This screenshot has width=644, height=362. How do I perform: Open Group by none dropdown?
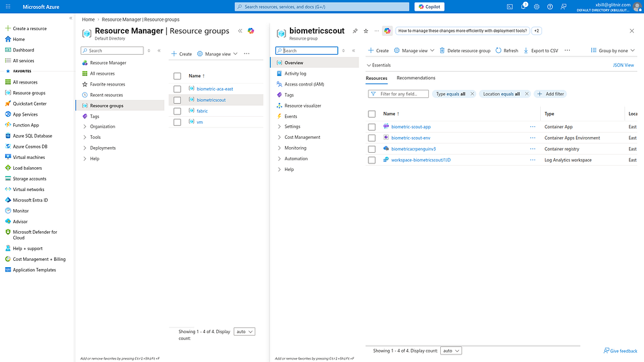(613, 50)
